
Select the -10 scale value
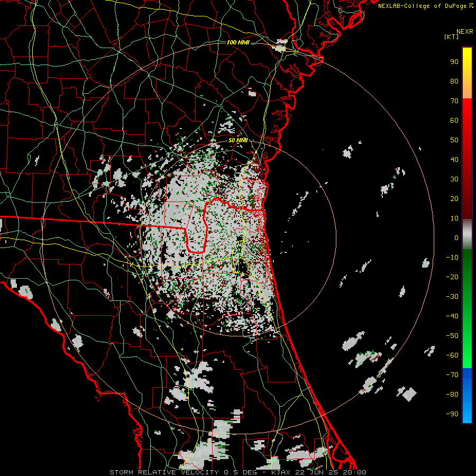coord(452,258)
